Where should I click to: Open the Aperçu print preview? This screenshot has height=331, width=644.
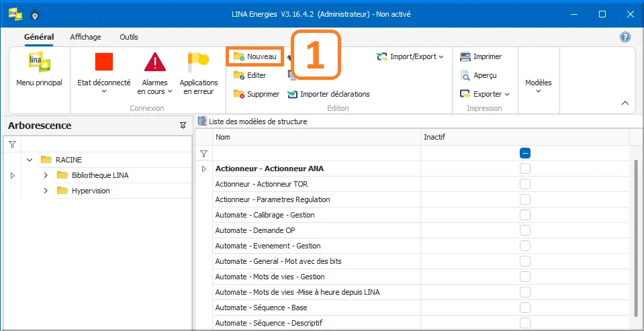point(479,76)
